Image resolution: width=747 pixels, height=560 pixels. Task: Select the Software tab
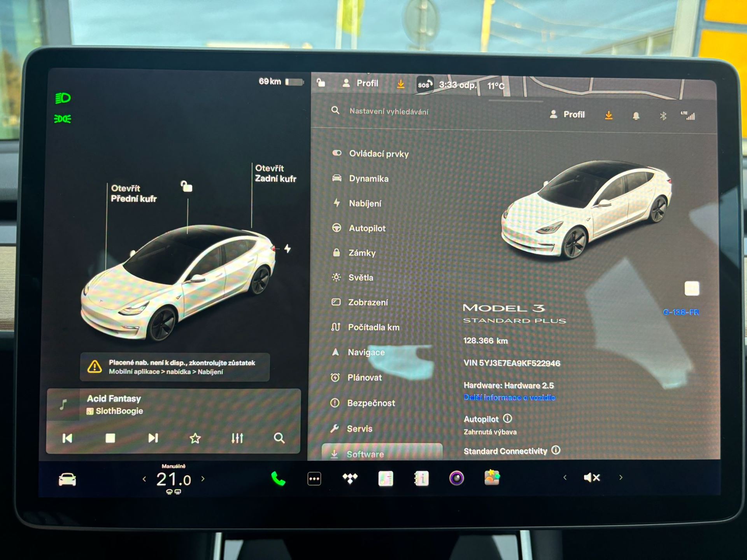[382, 453]
